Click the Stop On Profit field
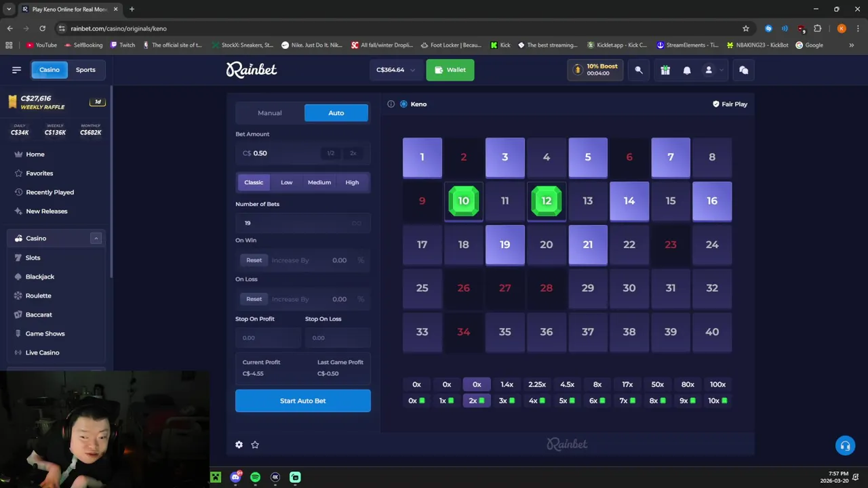Viewport: 868px width, 488px height. click(269, 338)
